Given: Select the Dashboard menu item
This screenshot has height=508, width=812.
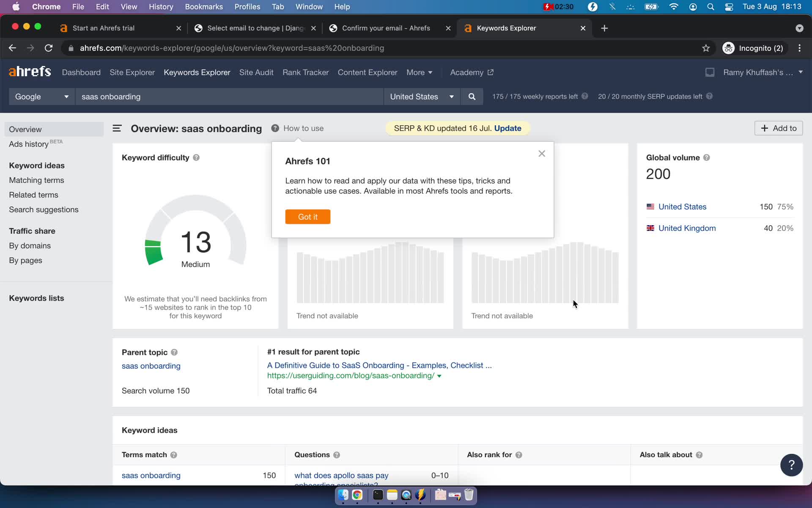Looking at the screenshot, I should click(x=81, y=72).
